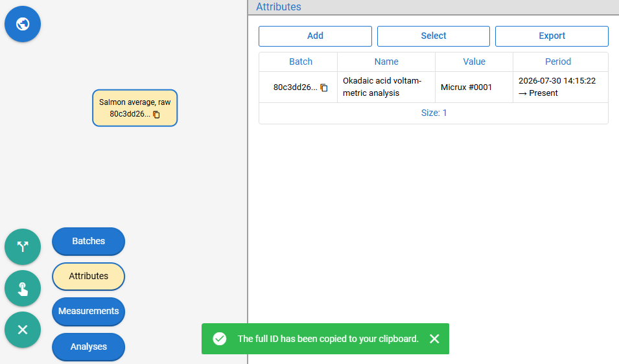This screenshot has width=619, height=364.
Task: Click the Attributes panel title
Action: pyautogui.click(x=278, y=6)
